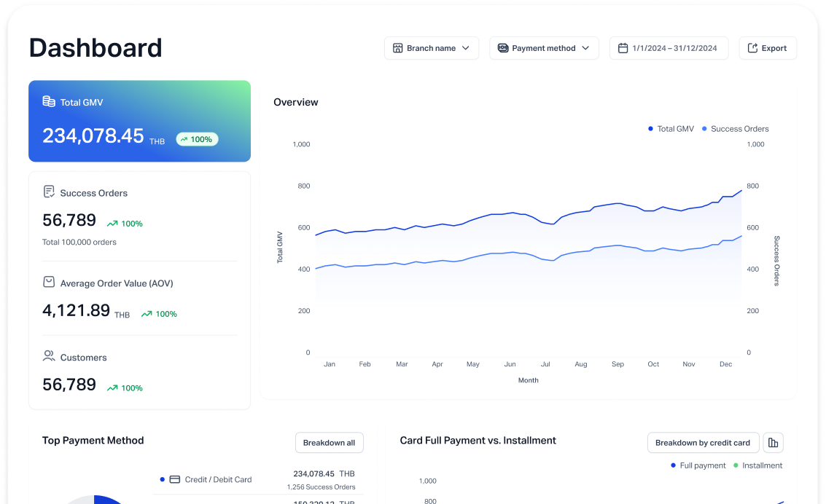This screenshot has width=826, height=504.
Task: Click the store icon beside Branch name
Action: pyautogui.click(x=397, y=48)
